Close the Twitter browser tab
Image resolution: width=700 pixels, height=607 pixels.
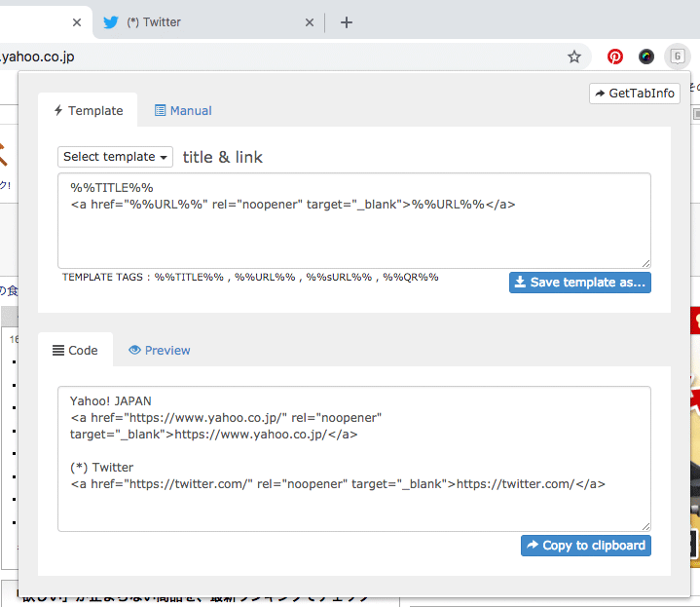coord(310,22)
